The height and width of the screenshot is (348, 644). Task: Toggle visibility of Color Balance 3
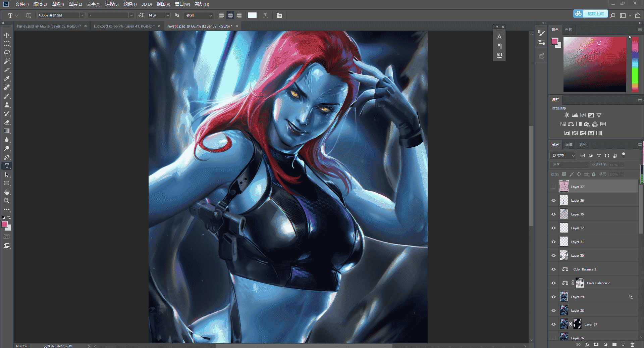click(553, 269)
